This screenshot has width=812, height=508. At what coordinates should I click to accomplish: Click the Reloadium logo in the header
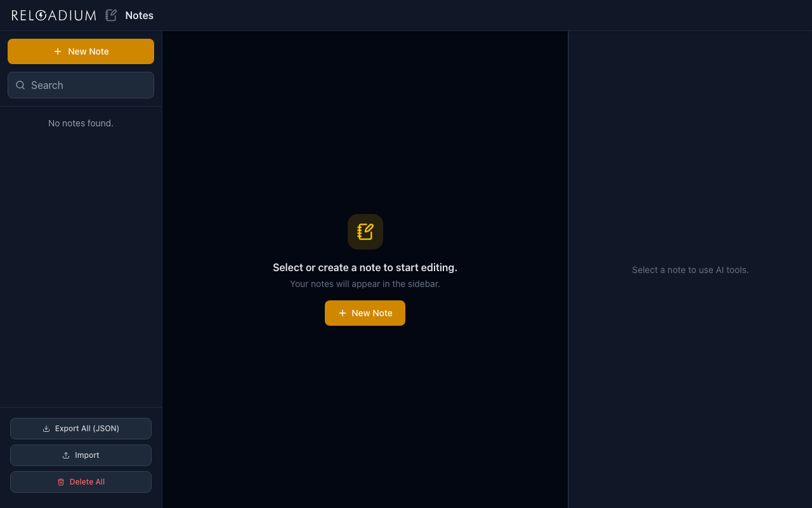[x=54, y=15]
